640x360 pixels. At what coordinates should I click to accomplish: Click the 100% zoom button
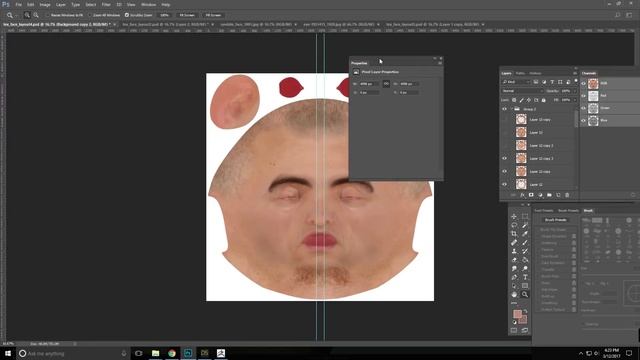point(164,15)
